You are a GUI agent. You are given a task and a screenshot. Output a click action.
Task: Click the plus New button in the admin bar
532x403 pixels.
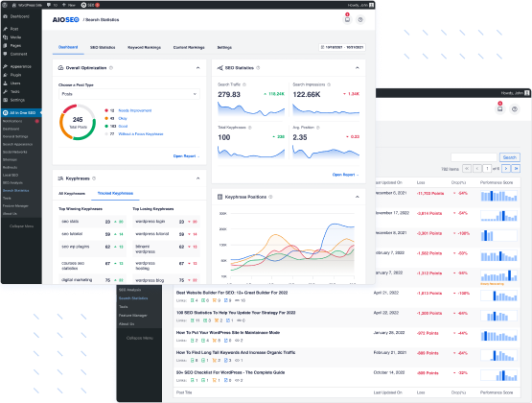(x=68, y=5)
